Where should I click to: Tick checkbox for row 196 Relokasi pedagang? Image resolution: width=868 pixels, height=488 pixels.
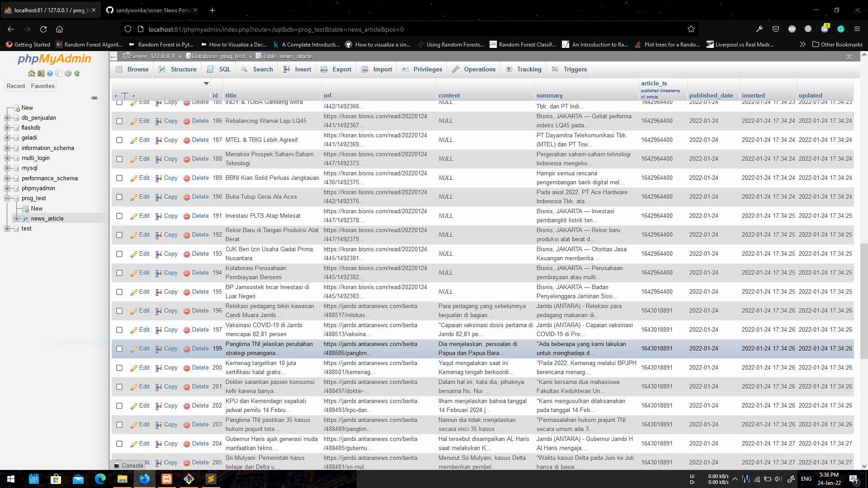tap(119, 311)
